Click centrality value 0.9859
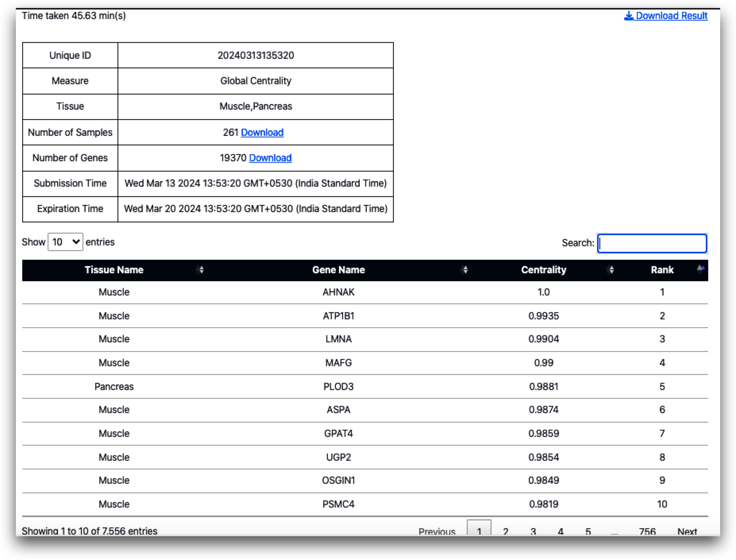Viewport: 736px width, 560px height. 543,434
